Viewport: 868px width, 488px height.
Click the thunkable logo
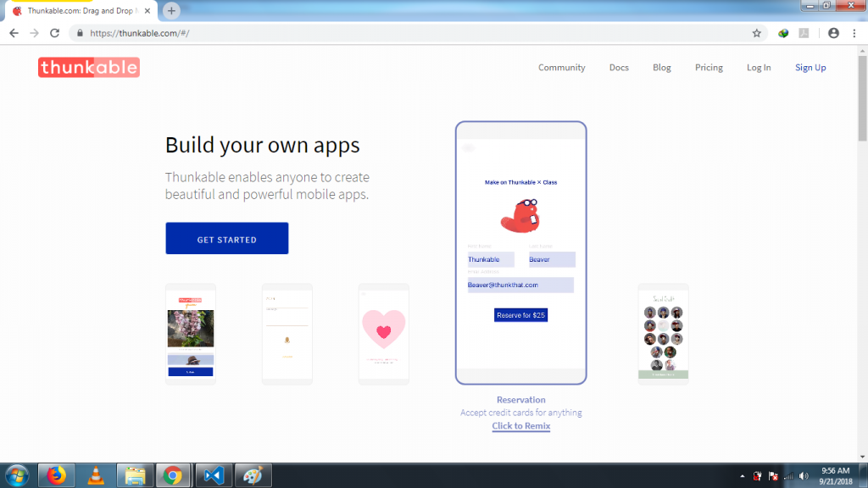click(x=89, y=68)
